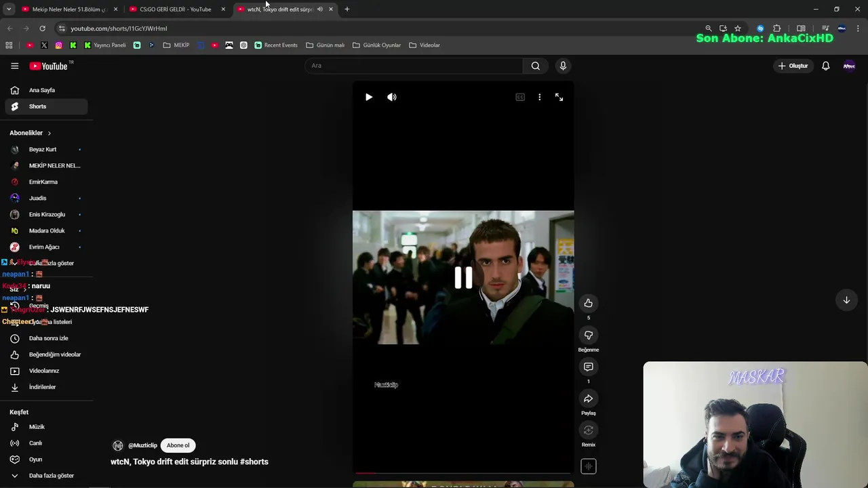Open Enis Kirazoglu subscription channel
Image resolution: width=868 pixels, height=488 pixels.
click(x=45, y=214)
